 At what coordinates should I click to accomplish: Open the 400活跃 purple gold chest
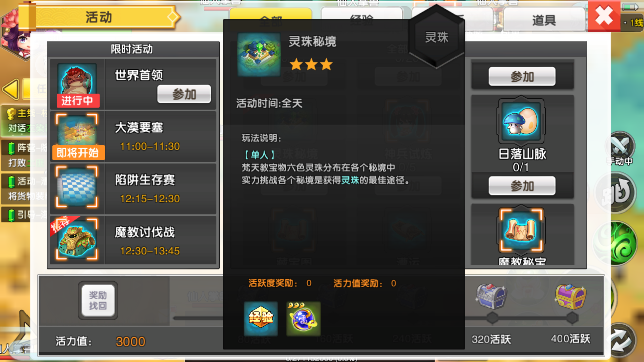tap(571, 296)
